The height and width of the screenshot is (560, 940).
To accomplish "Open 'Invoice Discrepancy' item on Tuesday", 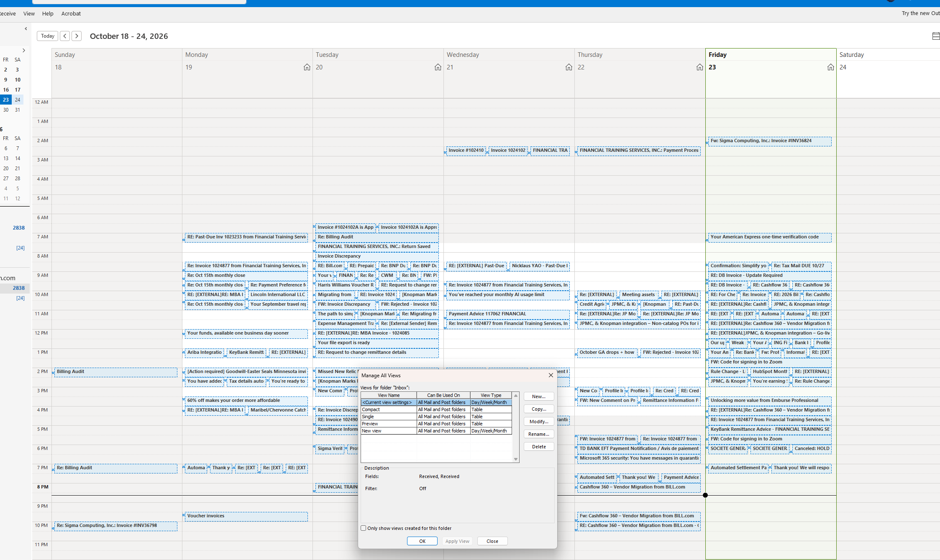I will (377, 256).
